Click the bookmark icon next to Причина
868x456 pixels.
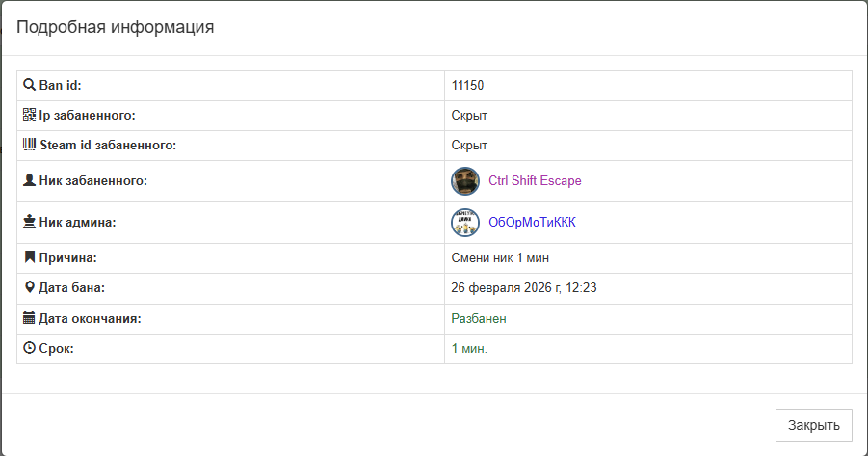pos(29,257)
